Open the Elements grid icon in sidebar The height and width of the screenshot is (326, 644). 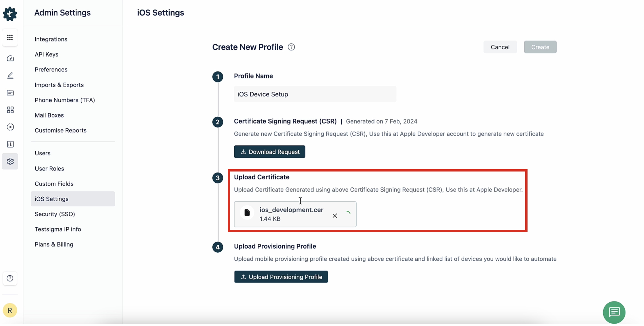click(x=10, y=110)
